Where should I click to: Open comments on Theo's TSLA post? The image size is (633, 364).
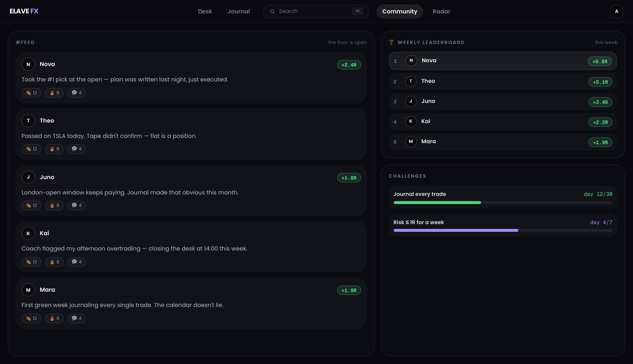(x=76, y=149)
